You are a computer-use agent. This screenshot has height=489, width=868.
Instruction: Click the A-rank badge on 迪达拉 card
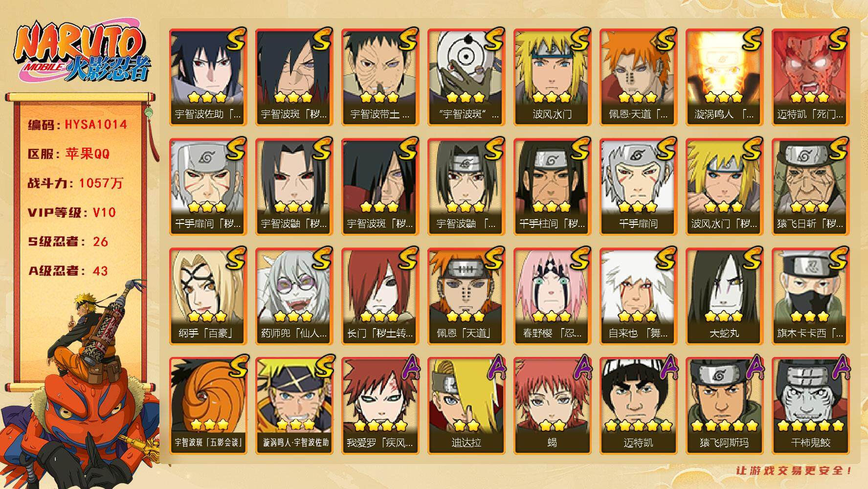pos(495,368)
